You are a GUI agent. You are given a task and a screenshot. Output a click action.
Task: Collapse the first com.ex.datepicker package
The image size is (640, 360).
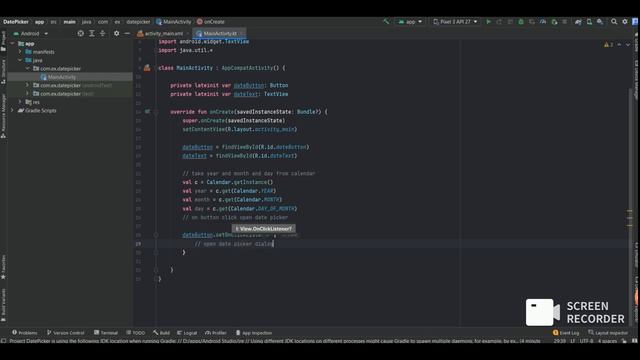[27, 69]
